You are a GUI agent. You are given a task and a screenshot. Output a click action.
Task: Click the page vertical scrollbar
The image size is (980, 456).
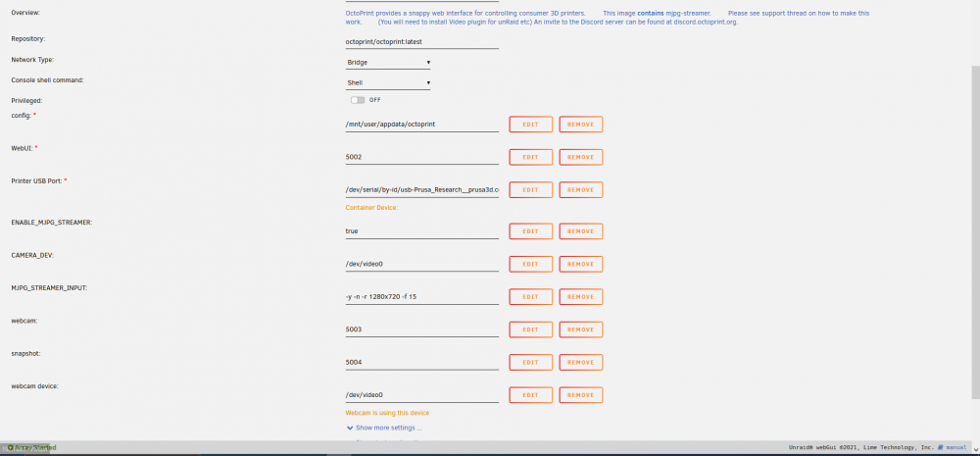(x=976, y=231)
